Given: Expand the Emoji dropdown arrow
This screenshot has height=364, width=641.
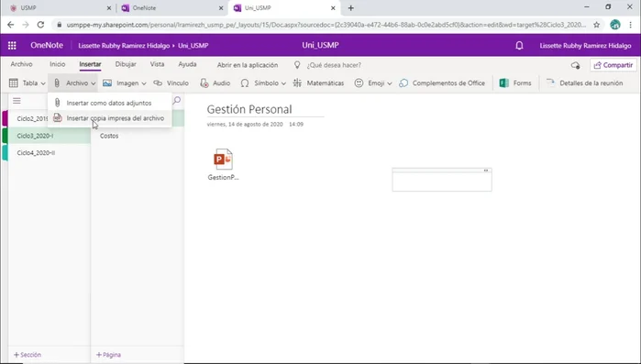Looking at the screenshot, I should 390,83.
